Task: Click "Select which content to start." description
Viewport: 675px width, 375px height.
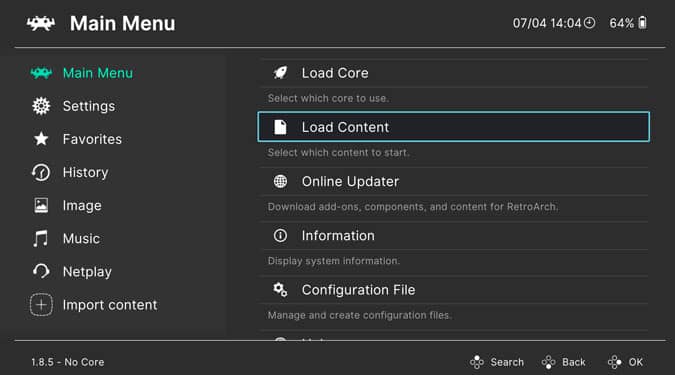Action: point(338,152)
